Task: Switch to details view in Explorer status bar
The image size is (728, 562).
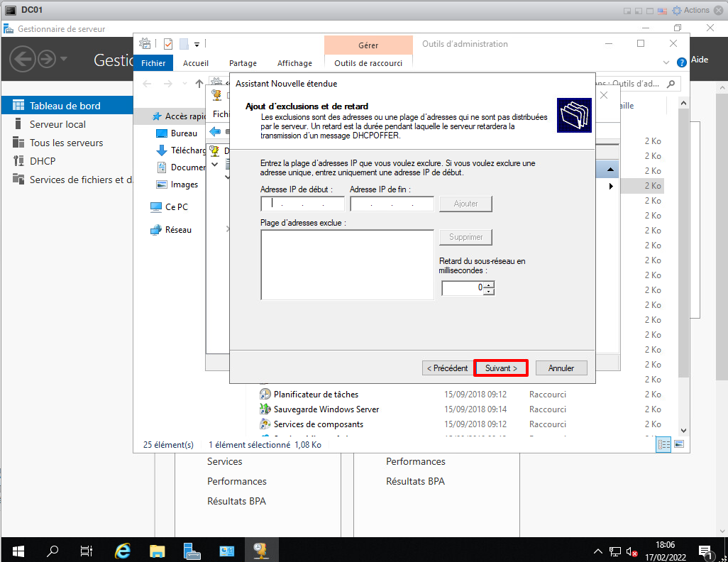Action: (x=664, y=444)
